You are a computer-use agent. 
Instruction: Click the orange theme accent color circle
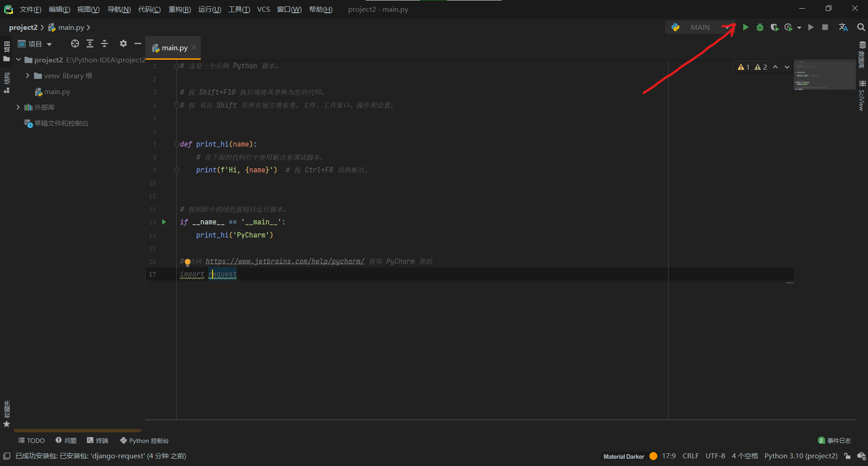(653, 456)
